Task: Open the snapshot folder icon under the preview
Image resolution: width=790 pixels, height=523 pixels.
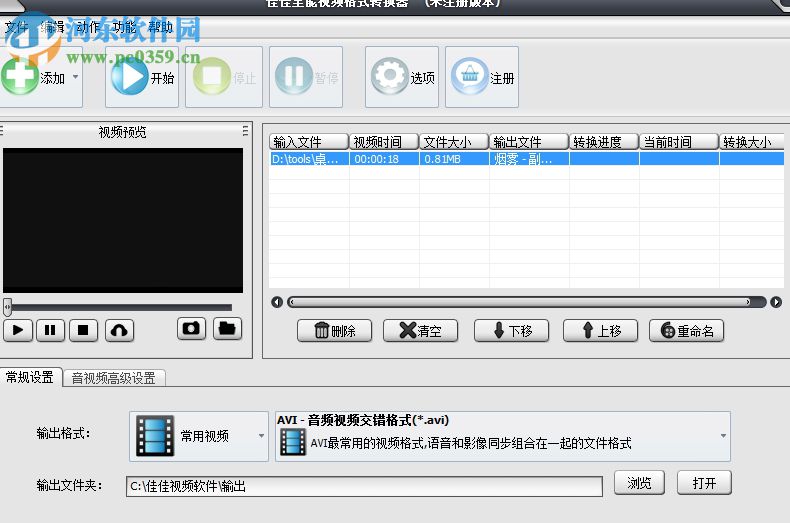Action: [x=227, y=329]
